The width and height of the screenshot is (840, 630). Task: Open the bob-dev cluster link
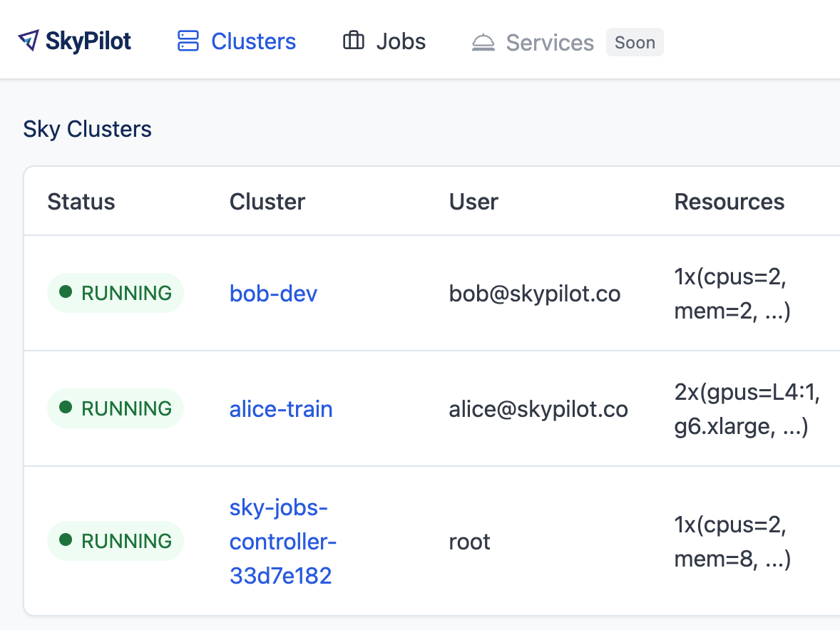click(273, 294)
